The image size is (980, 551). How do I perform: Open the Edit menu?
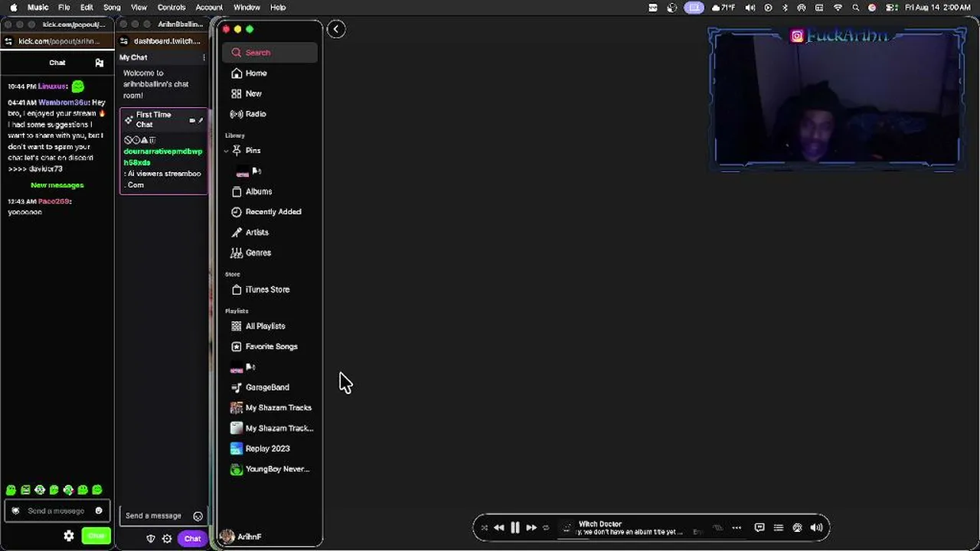click(87, 8)
